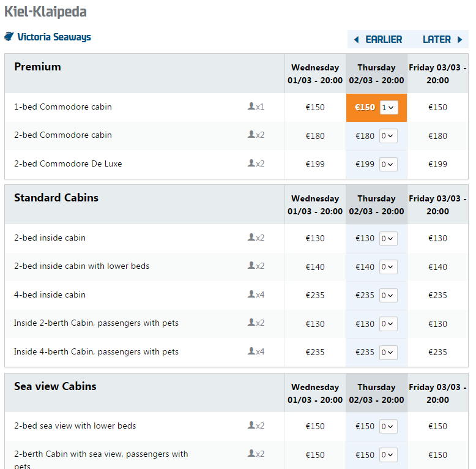Open the Victoria Seaways ship link
This screenshot has width=476, height=469.
coord(54,37)
